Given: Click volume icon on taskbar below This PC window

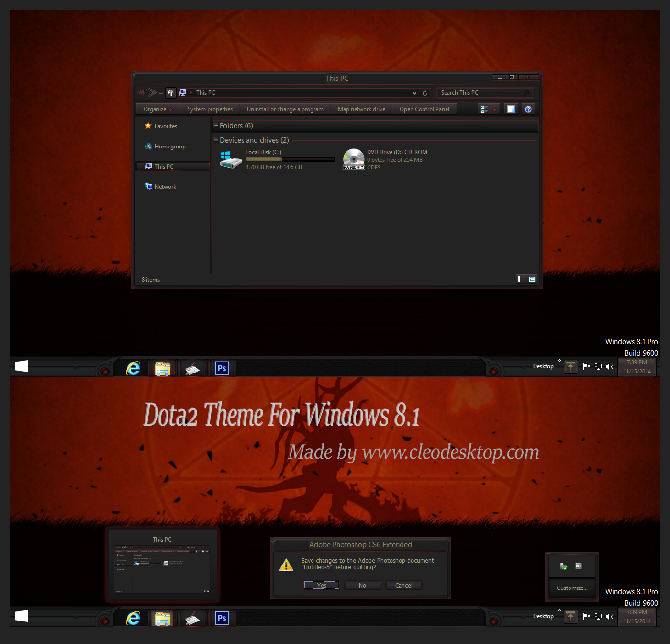Looking at the screenshot, I should point(609,367).
